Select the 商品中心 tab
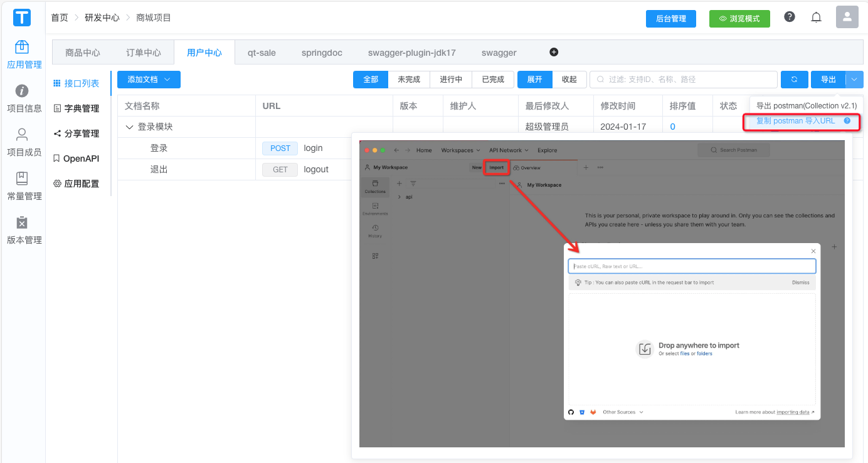 [83, 53]
